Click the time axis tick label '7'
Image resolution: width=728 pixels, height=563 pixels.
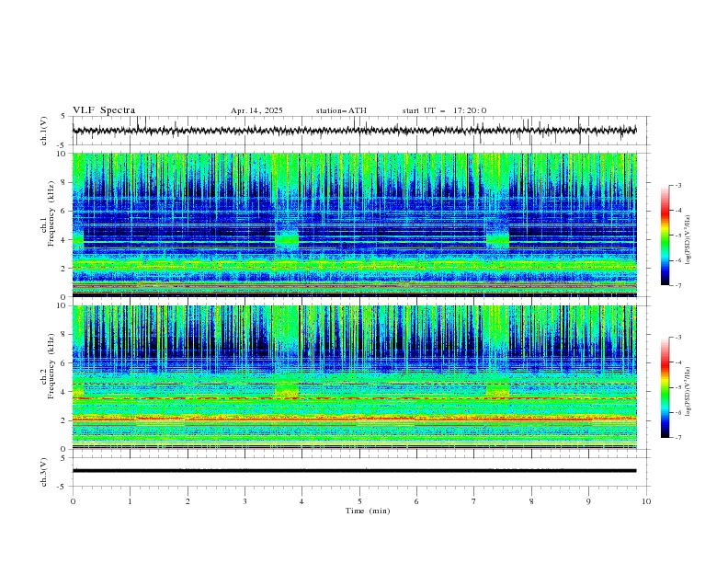(x=474, y=501)
